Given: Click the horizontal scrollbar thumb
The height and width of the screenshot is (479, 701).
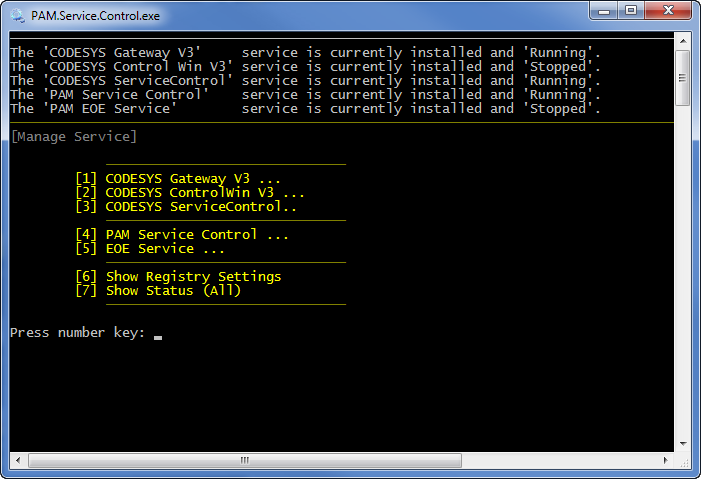Looking at the screenshot, I should (245, 460).
